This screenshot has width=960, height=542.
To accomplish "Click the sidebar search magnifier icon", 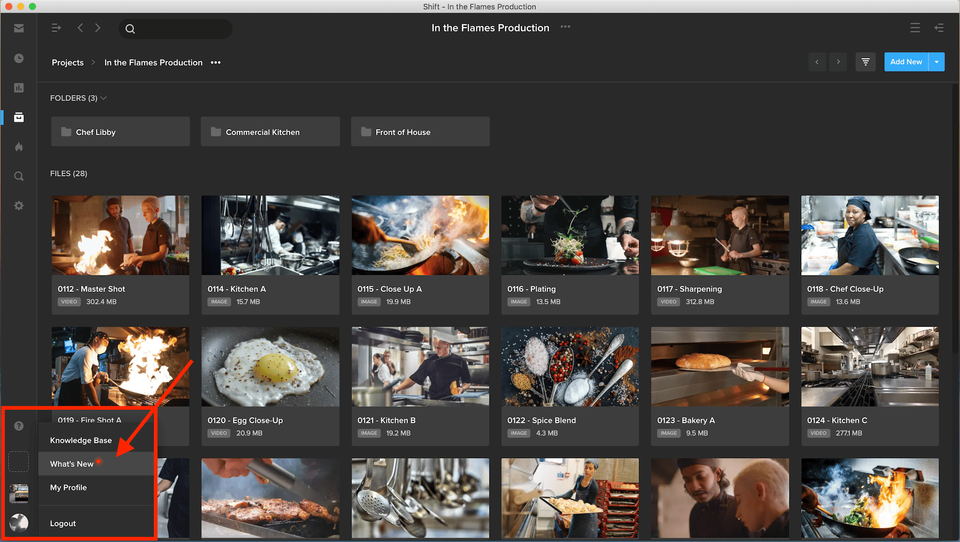I will pyautogui.click(x=19, y=176).
